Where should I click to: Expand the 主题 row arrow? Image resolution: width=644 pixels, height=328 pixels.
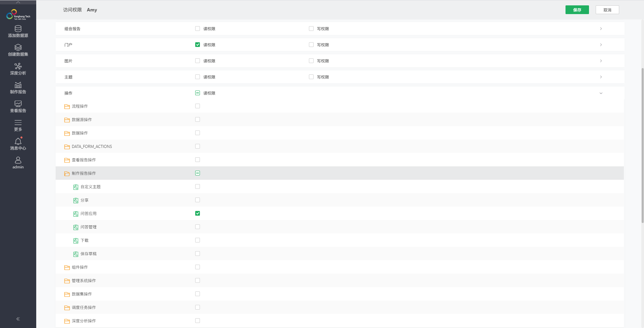[x=601, y=77]
